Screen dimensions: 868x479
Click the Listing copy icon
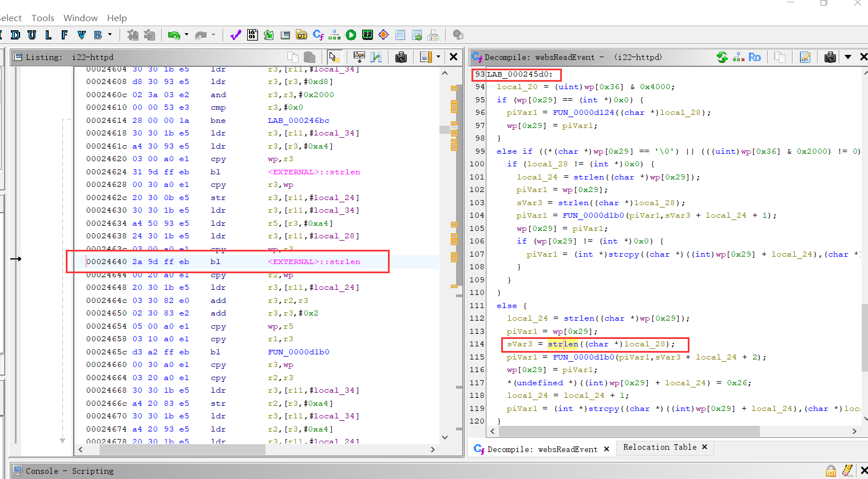293,57
